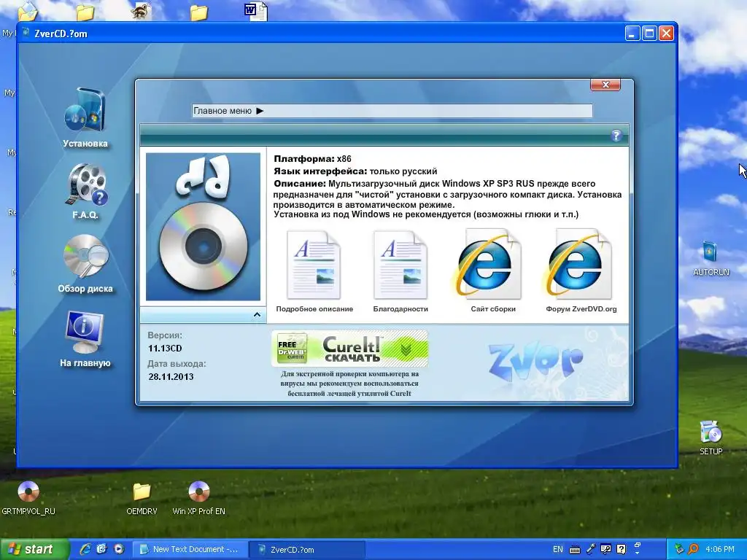Switch to New Text Document taskbar button

[190, 550]
